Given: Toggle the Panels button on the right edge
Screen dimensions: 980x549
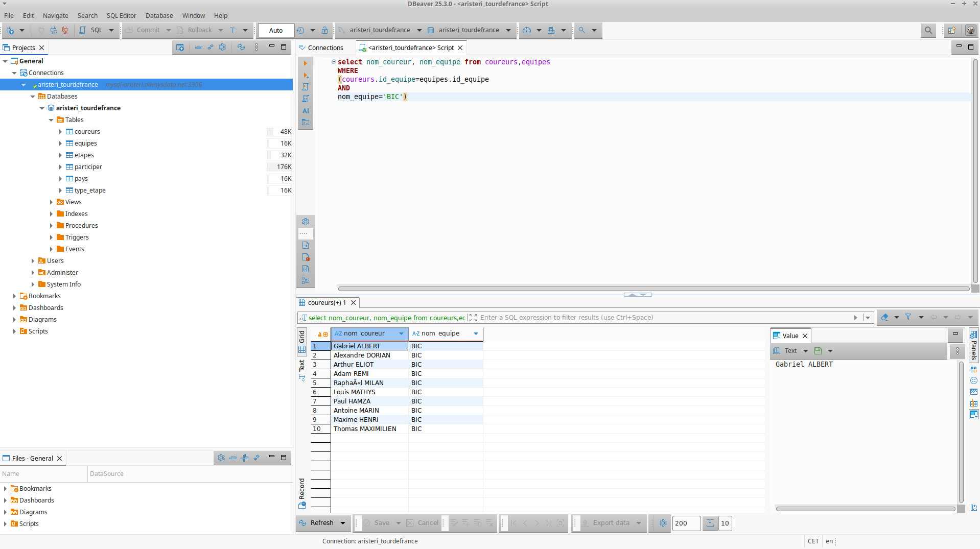Looking at the screenshot, I should tap(973, 346).
